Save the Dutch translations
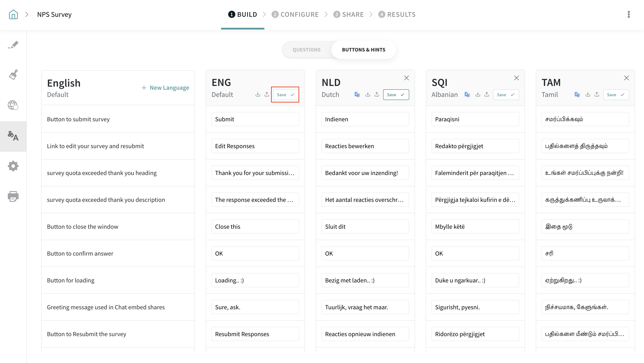644x363 pixels. (x=396, y=95)
